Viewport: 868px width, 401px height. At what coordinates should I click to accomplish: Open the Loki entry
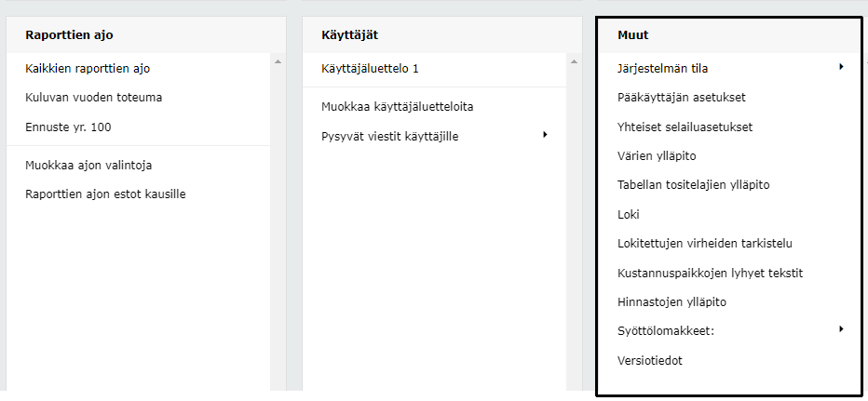(x=629, y=214)
